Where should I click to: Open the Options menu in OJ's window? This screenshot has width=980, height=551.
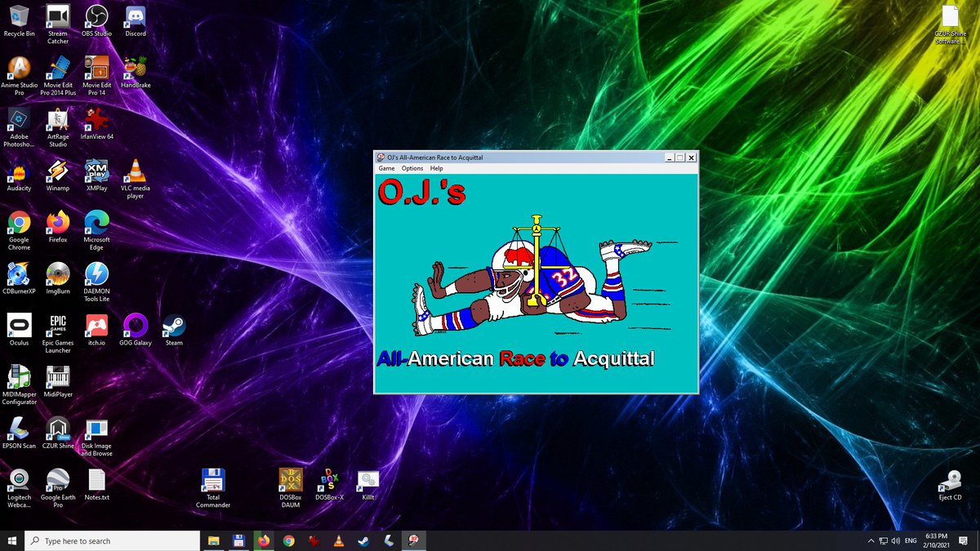click(412, 168)
